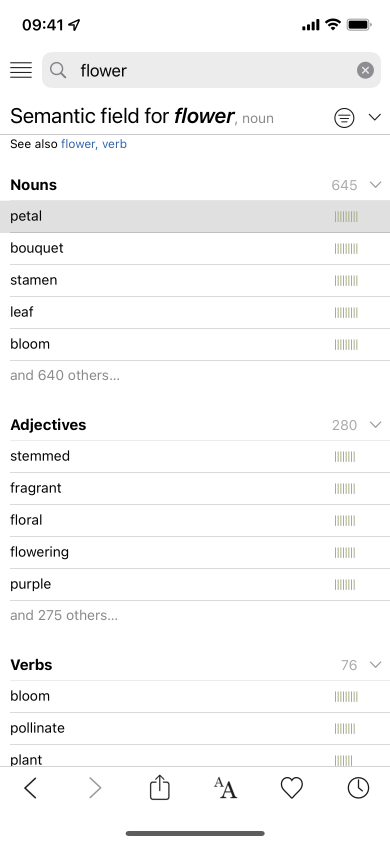
Task: Collapse the Verbs section
Action: tap(375, 665)
